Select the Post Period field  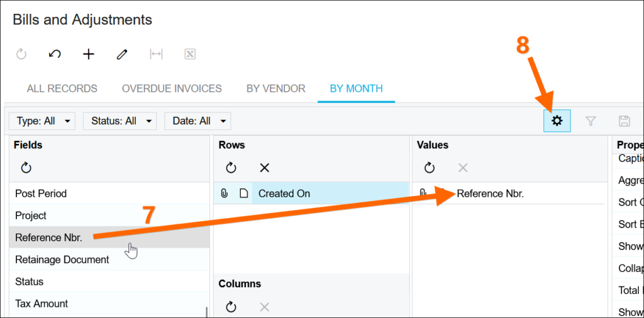(41, 194)
